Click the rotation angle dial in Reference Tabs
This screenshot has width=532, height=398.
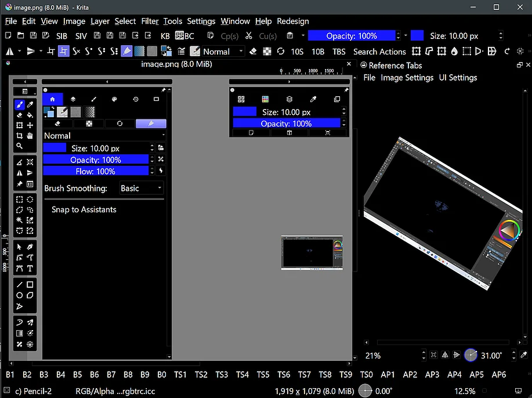(471, 355)
